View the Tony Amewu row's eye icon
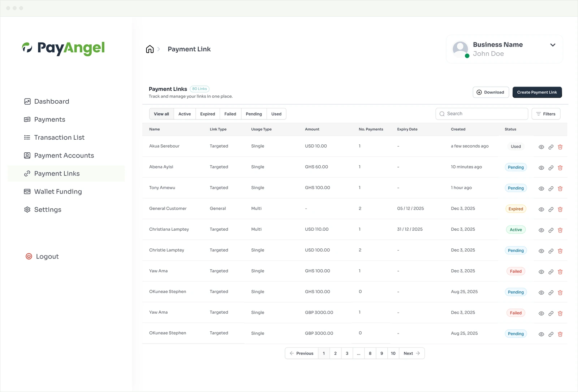578x392 pixels. (x=541, y=188)
